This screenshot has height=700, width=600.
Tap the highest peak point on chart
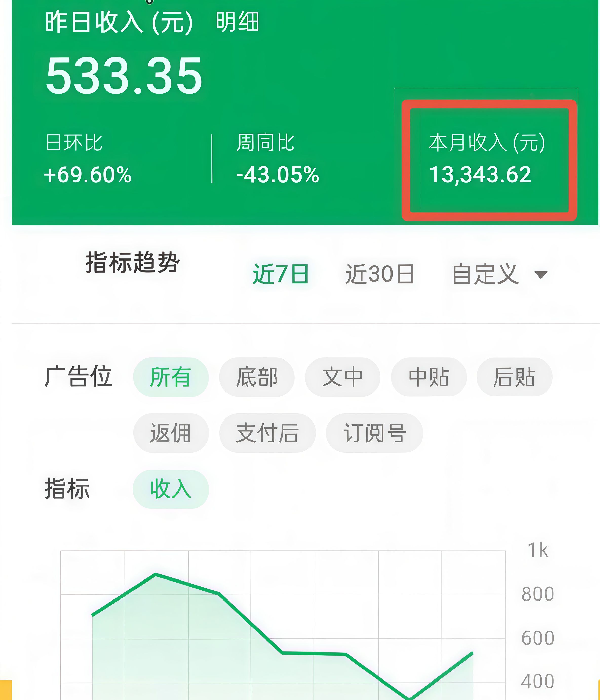tap(156, 574)
